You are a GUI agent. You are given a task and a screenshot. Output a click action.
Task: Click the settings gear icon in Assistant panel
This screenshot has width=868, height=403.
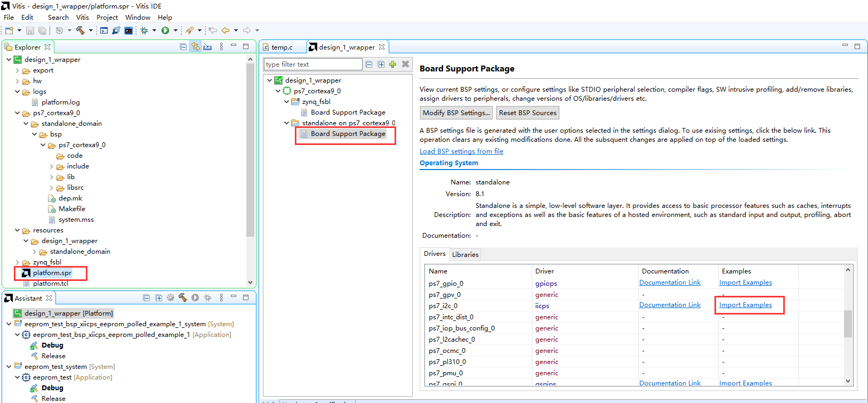tap(171, 297)
